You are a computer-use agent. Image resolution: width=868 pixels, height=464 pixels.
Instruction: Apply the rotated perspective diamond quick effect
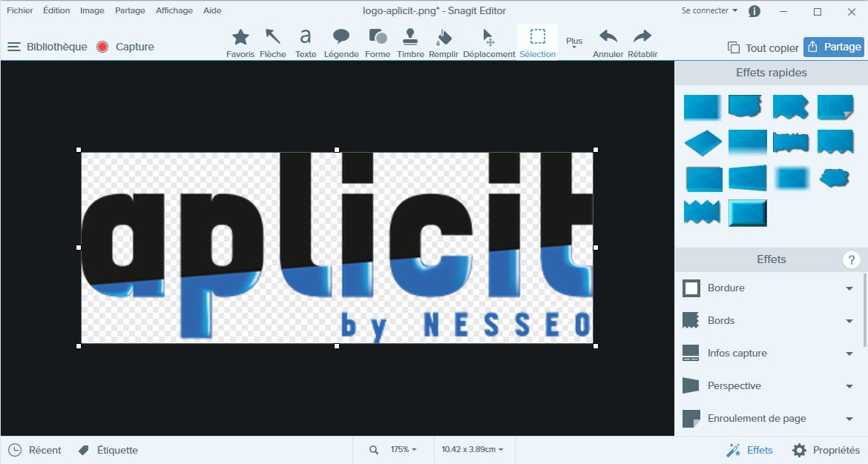pos(703,143)
